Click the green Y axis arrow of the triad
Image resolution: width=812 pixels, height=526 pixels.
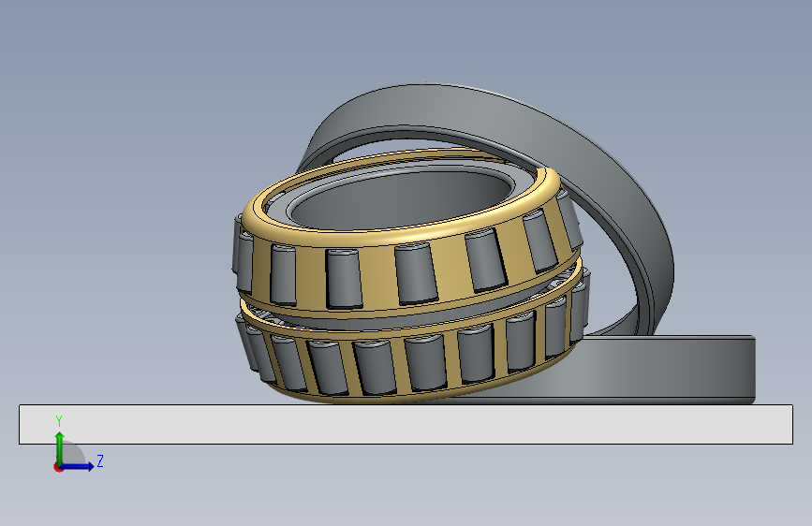tap(60, 447)
